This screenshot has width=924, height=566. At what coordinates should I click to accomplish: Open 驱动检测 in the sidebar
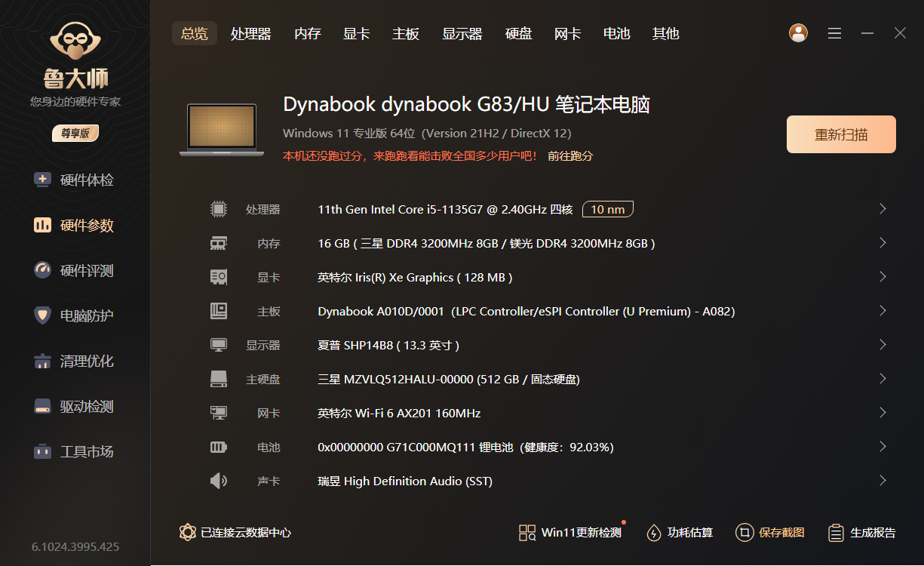74,407
